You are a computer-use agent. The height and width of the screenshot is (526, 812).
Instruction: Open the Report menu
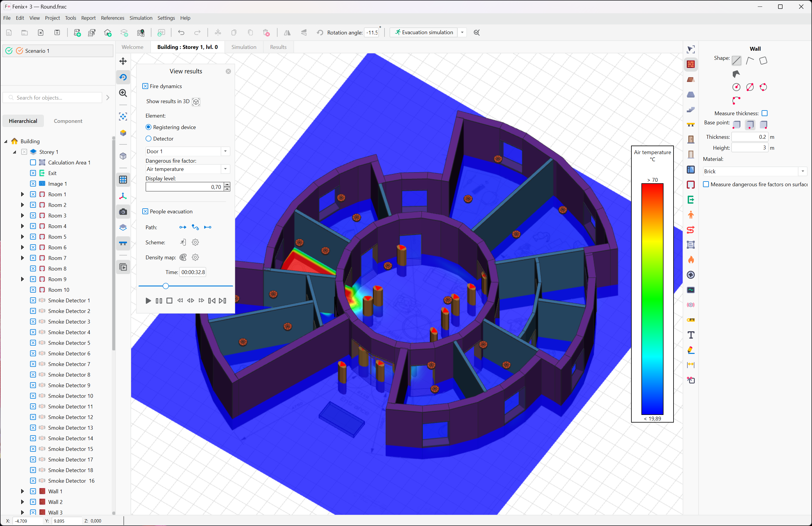tap(88, 18)
